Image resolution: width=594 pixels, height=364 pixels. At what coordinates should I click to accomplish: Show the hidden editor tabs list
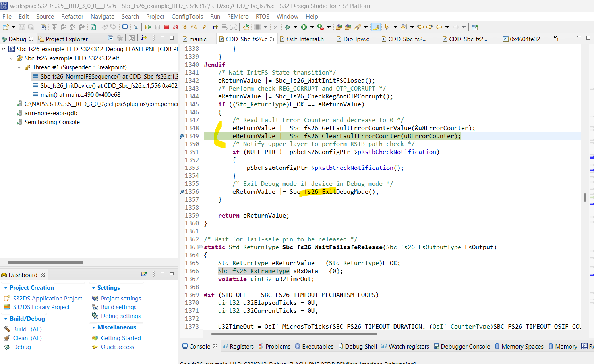point(556,38)
